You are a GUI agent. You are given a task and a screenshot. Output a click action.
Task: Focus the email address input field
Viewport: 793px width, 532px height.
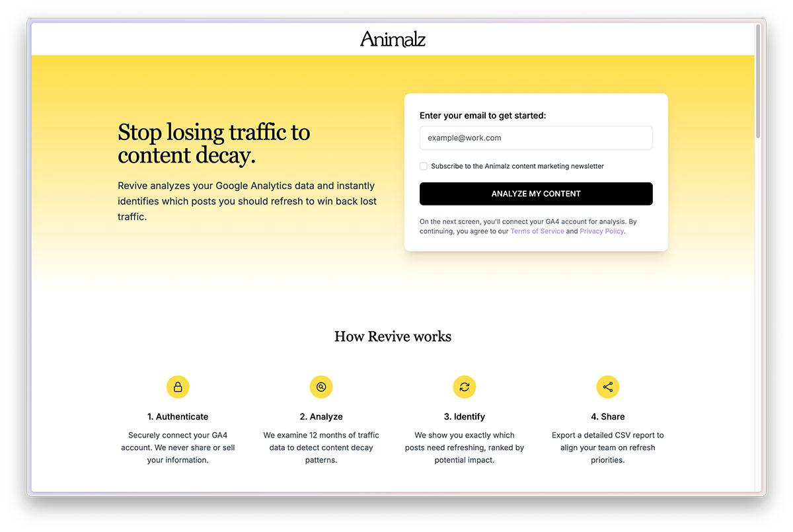click(x=536, y=138)
